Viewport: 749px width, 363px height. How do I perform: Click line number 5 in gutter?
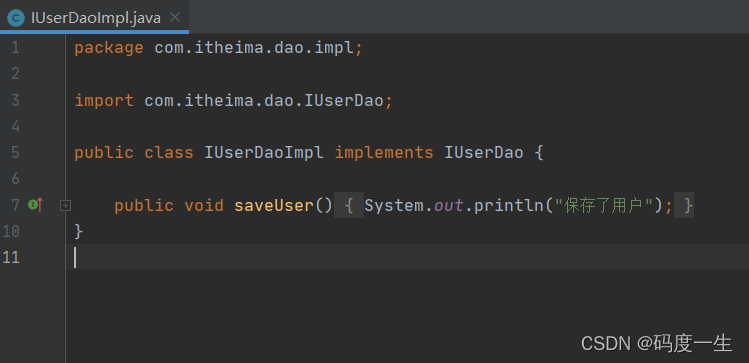point(15,153)
